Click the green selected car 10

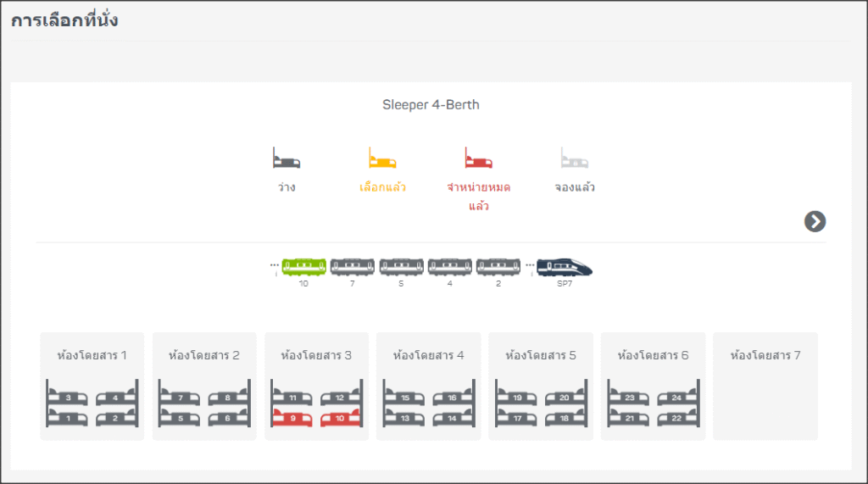[x=303, y=268]
